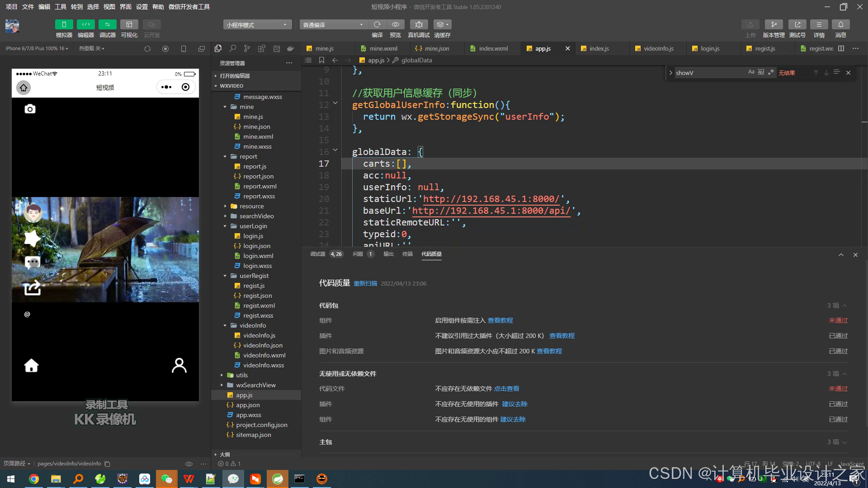Open the search icon in sidebar
Viewport: 868px width, 488px height.
233,48
